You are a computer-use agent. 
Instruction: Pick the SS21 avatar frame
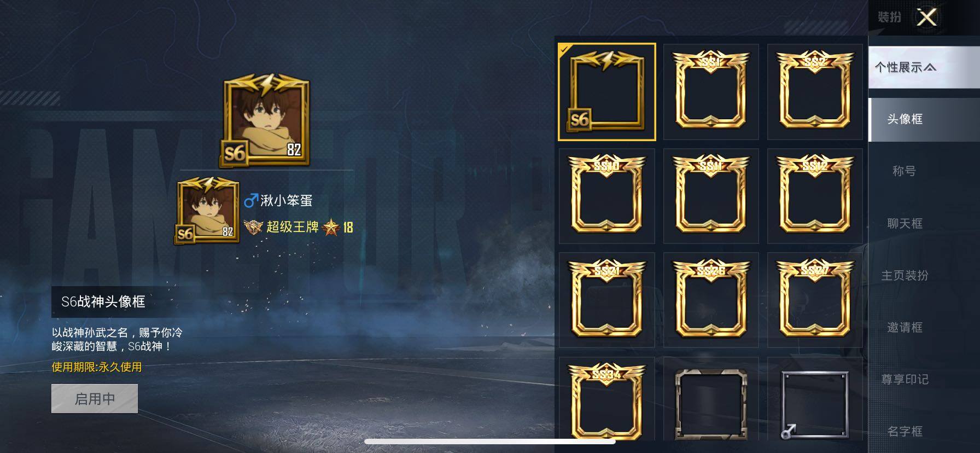click(607, 300)
